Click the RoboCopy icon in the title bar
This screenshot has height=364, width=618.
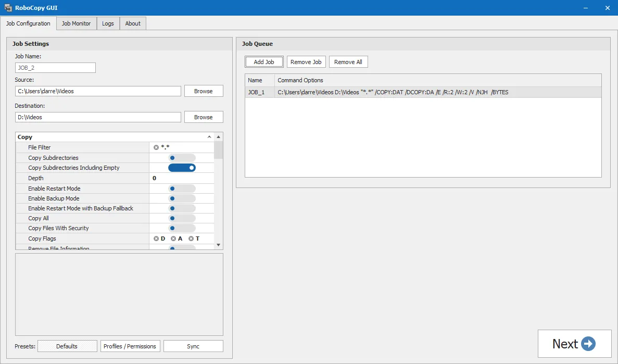(x=7, y=7)
